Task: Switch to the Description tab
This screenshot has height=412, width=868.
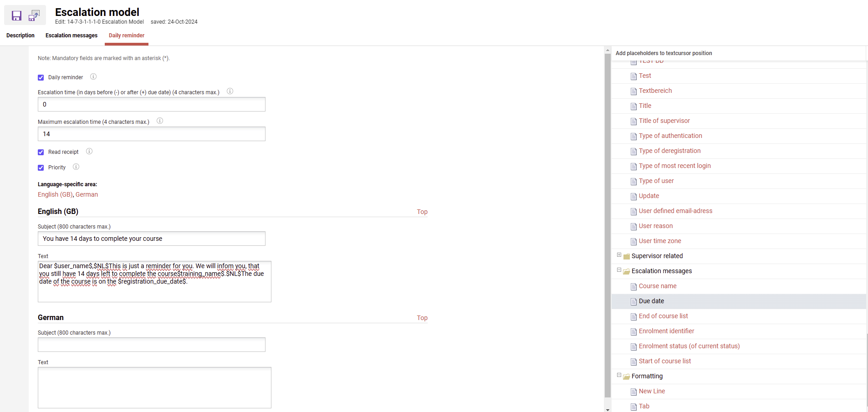Action: tap(20, 36)
